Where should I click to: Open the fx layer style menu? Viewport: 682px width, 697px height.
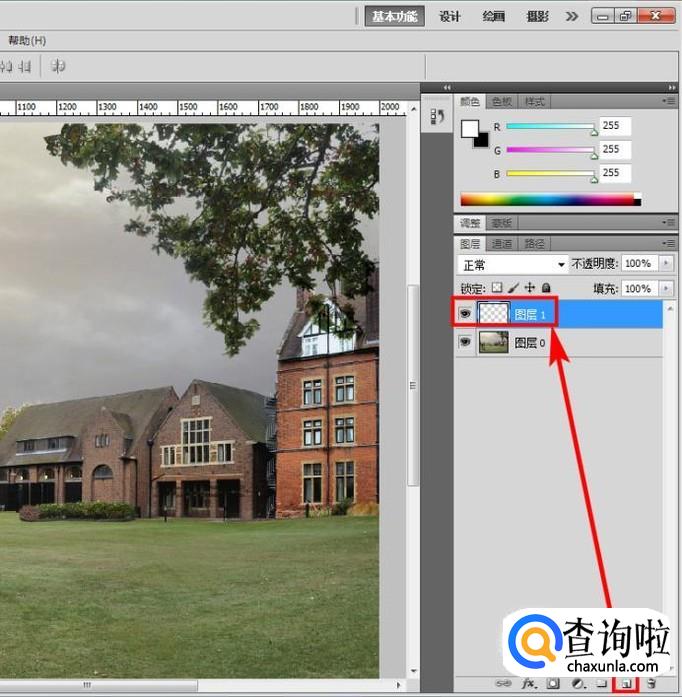coord(529,684)
